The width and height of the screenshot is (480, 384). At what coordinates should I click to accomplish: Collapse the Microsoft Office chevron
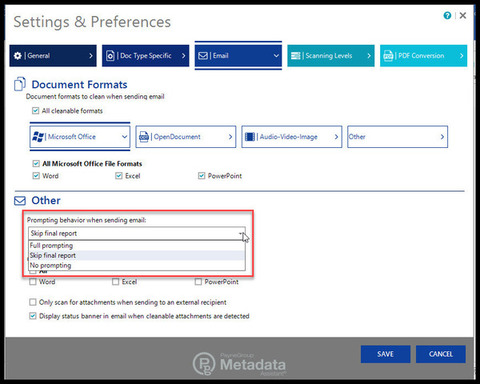point(124,137)
